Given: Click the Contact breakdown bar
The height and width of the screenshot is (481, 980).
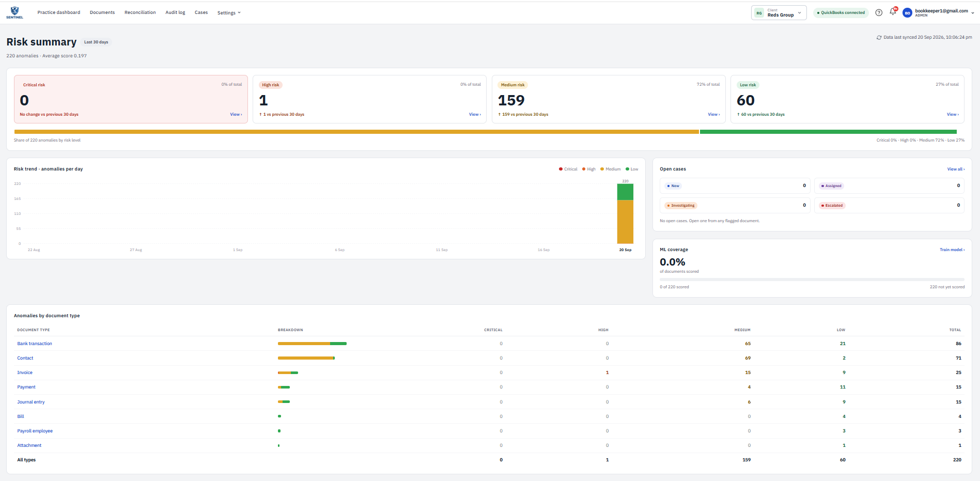Looking at the screenshot, I should tap(306, 358).
